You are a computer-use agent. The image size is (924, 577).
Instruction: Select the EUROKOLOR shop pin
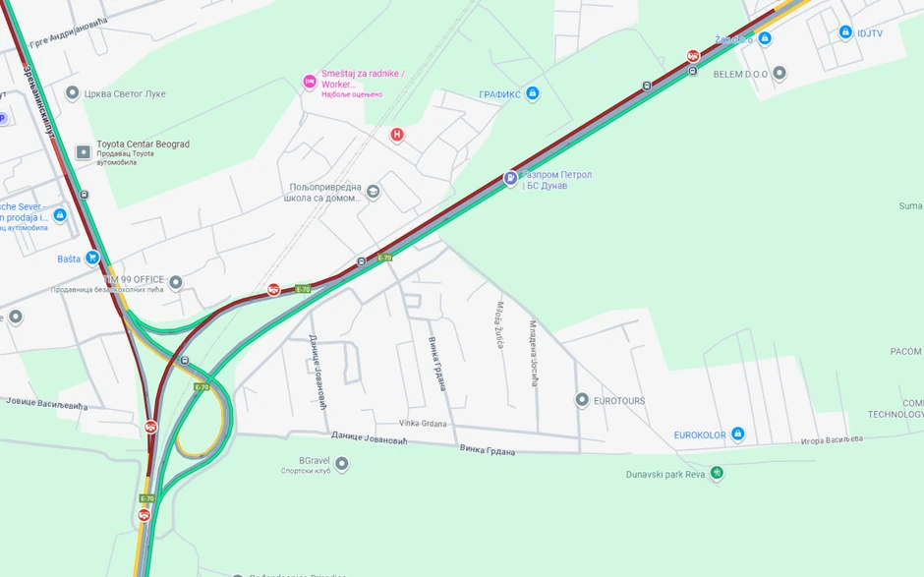(x=737, y=433)
